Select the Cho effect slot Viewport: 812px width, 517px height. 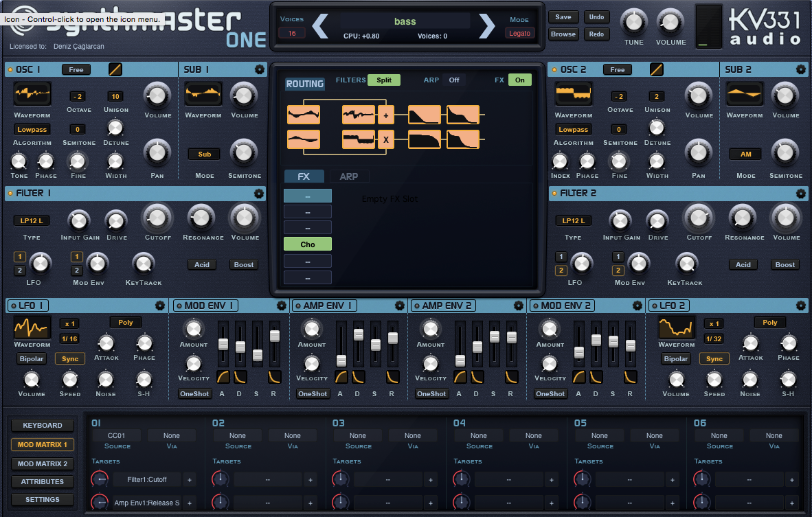(x=308, y=244)
